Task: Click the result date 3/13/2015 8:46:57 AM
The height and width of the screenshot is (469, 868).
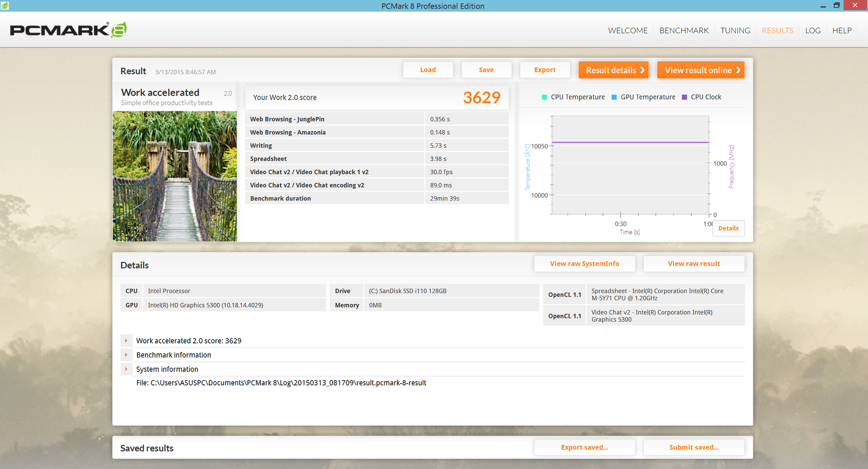Action: 185,72
